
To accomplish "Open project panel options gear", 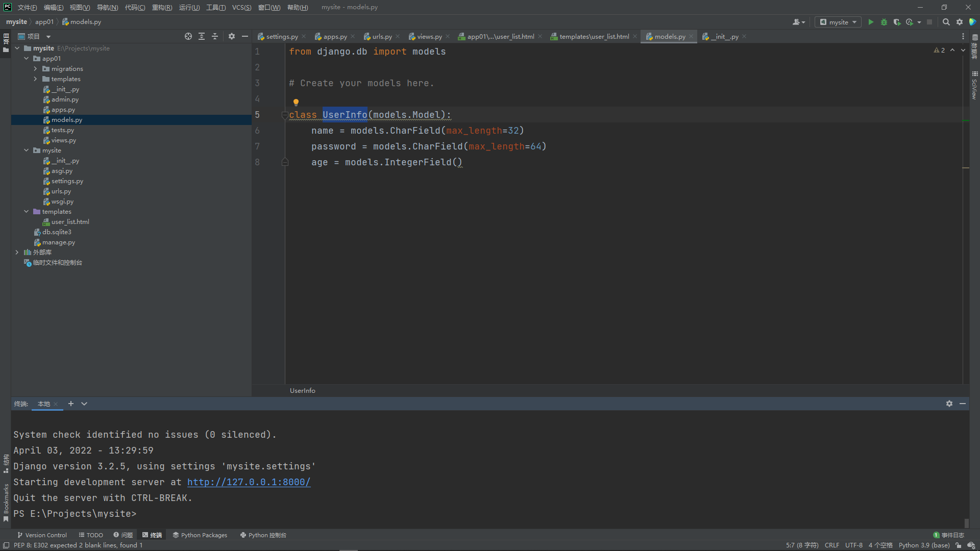I will (x=232, y=36).
